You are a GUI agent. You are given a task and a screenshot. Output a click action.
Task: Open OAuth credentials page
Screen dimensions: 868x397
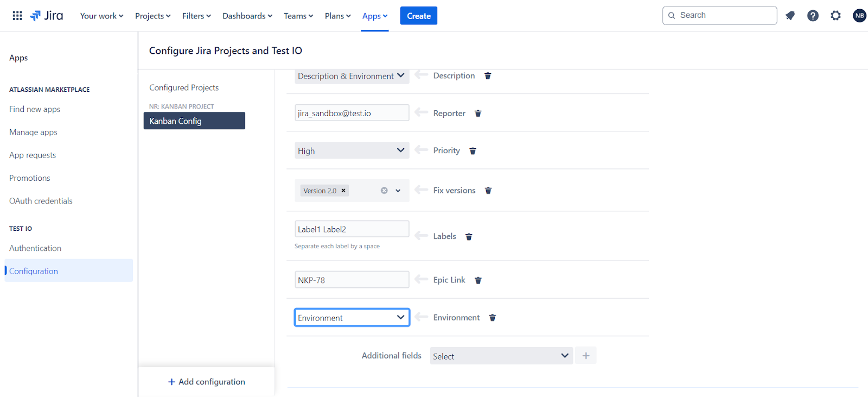coord(41,200)
